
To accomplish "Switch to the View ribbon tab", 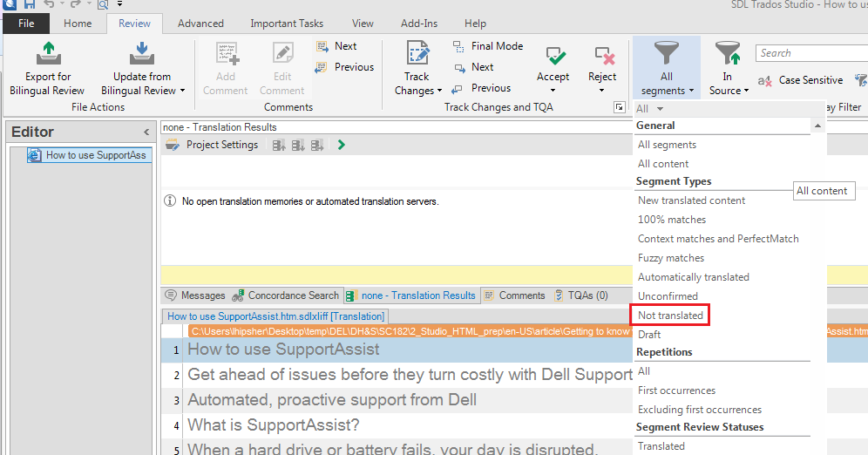I will 363,24.
